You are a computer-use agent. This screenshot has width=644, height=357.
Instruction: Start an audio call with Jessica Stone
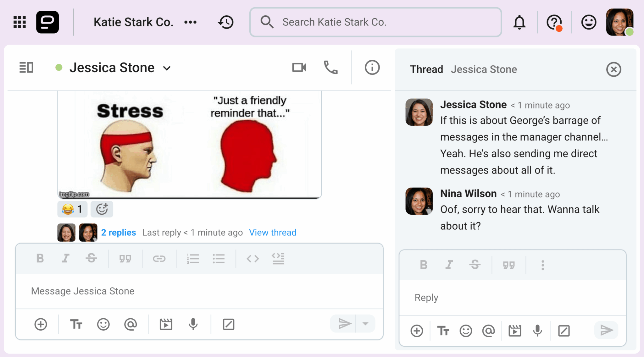pyautogui.click(x=331, y=67)
